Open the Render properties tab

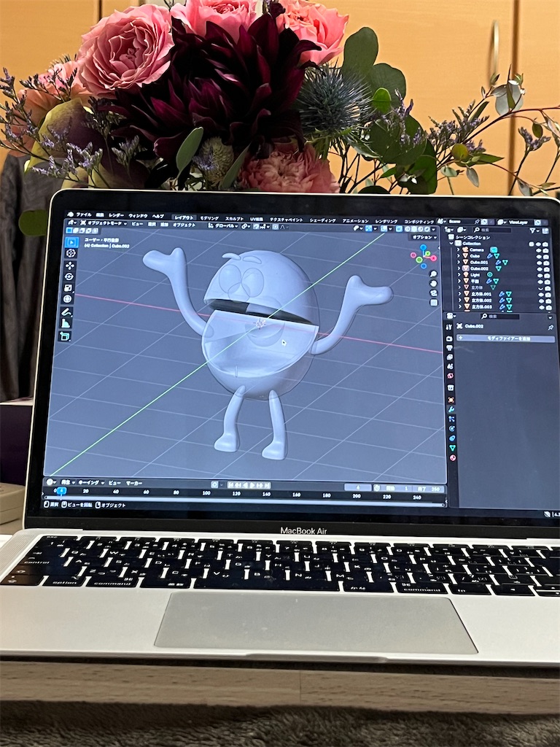pos(449,338)
